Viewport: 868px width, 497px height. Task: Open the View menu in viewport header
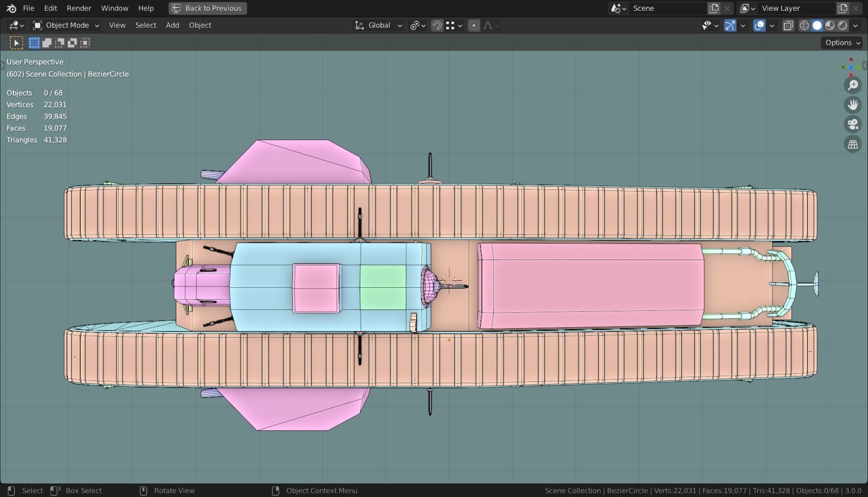pos(117,25)
